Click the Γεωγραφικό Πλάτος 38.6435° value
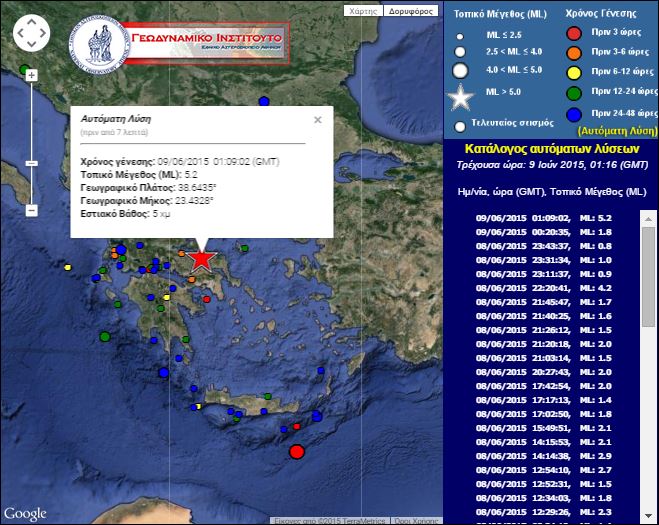 point(197,187)
